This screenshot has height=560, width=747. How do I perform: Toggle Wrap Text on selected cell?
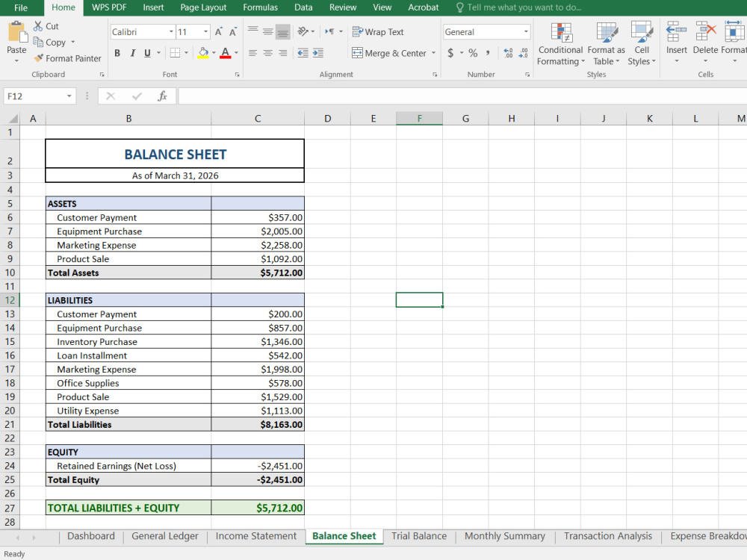click(378, 32)
